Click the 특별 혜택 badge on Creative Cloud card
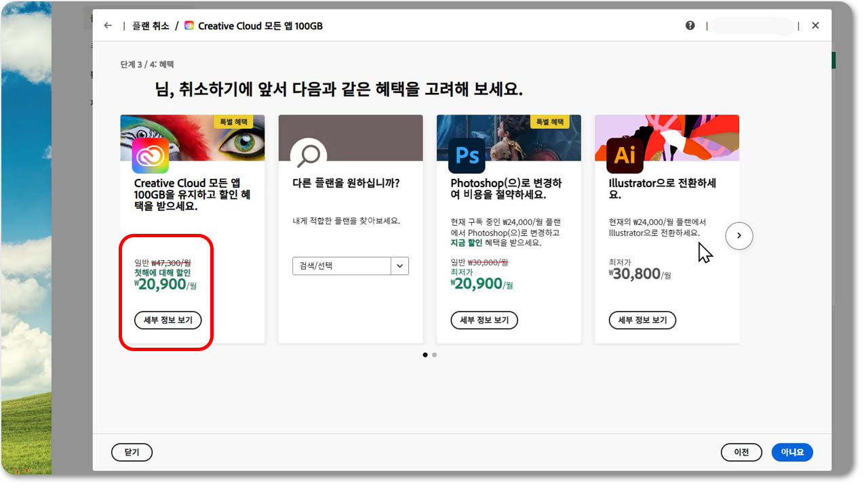 [233, 122]
